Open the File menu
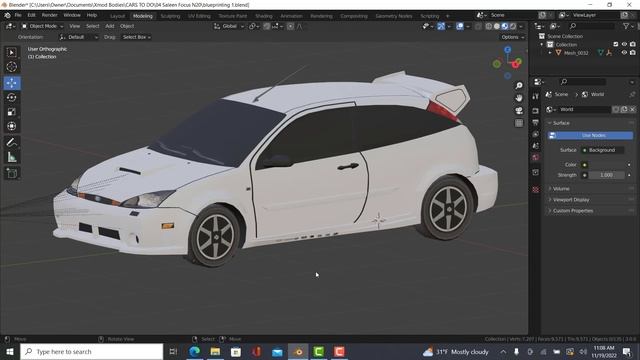This screenshot has width=640, height=360. pos(18,15)
